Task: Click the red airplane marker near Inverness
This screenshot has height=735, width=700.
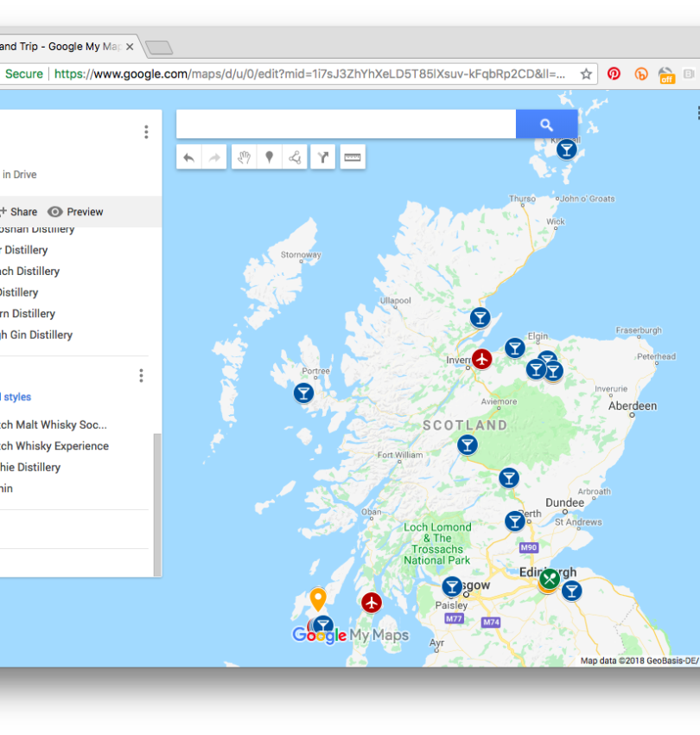Action: pos(481,359)
